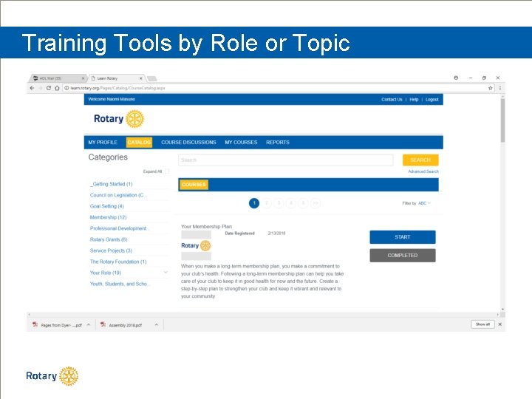Open the Professional Development category
The image size is (532, 399).
click(x=119, y=228)
